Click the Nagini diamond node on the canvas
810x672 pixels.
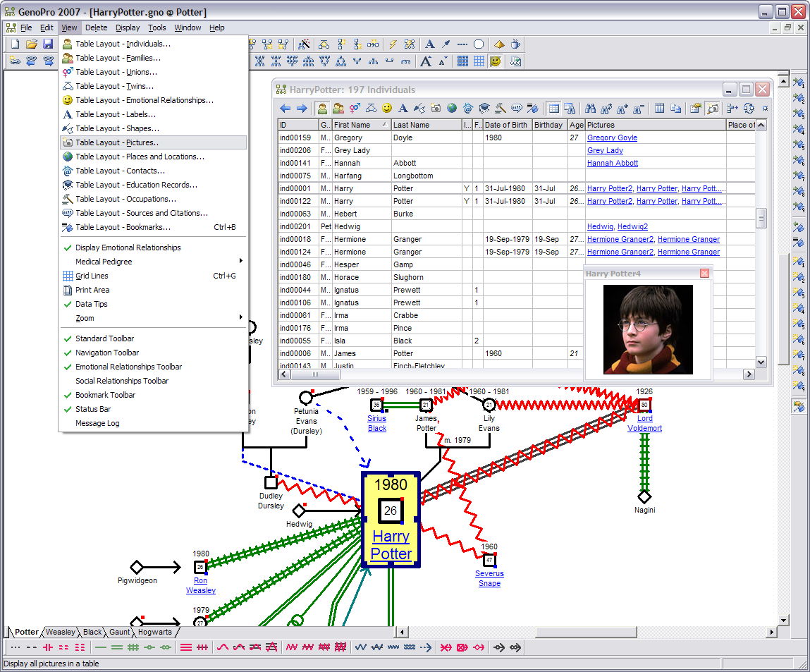click(644, 497)
